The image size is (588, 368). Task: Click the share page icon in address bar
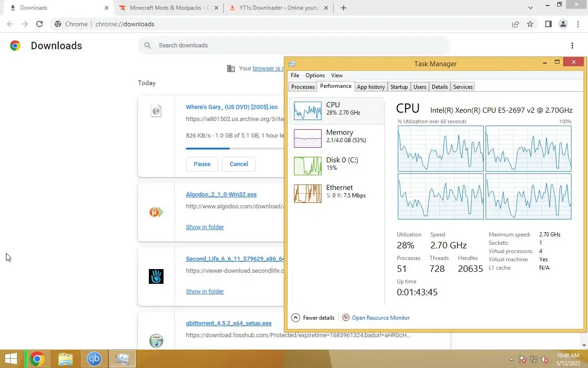515,24
